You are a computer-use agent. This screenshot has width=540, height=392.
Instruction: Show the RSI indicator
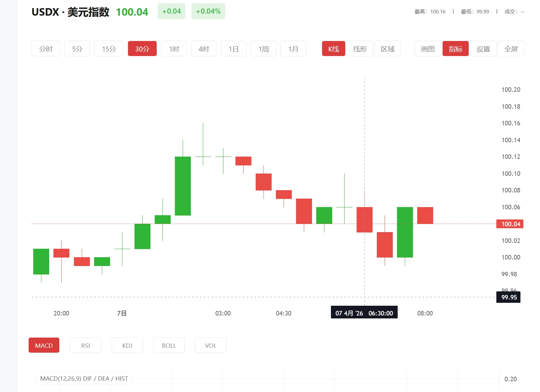86,345
